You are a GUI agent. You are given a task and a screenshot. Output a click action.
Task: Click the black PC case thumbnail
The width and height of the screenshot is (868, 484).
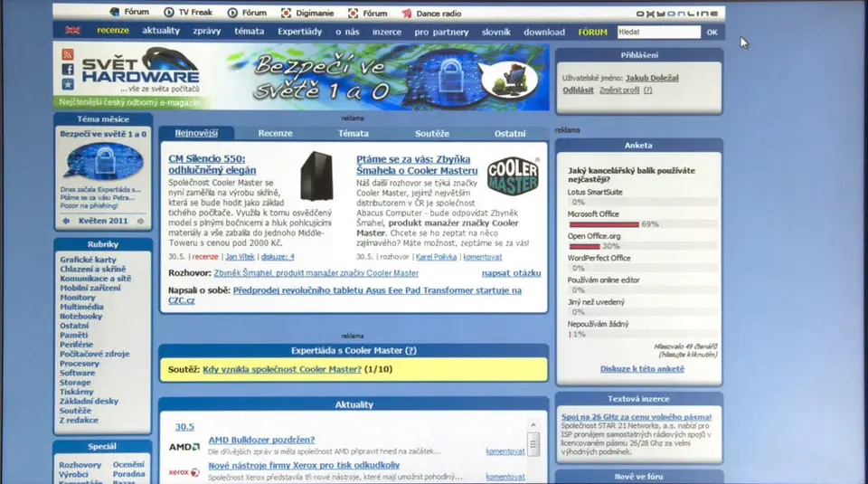coord(316,176)
